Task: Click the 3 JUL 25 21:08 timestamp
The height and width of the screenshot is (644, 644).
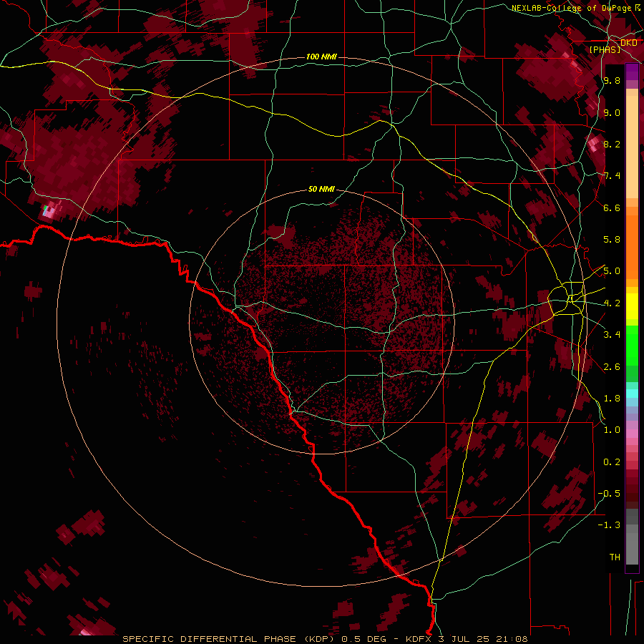Action: [483, 639]
